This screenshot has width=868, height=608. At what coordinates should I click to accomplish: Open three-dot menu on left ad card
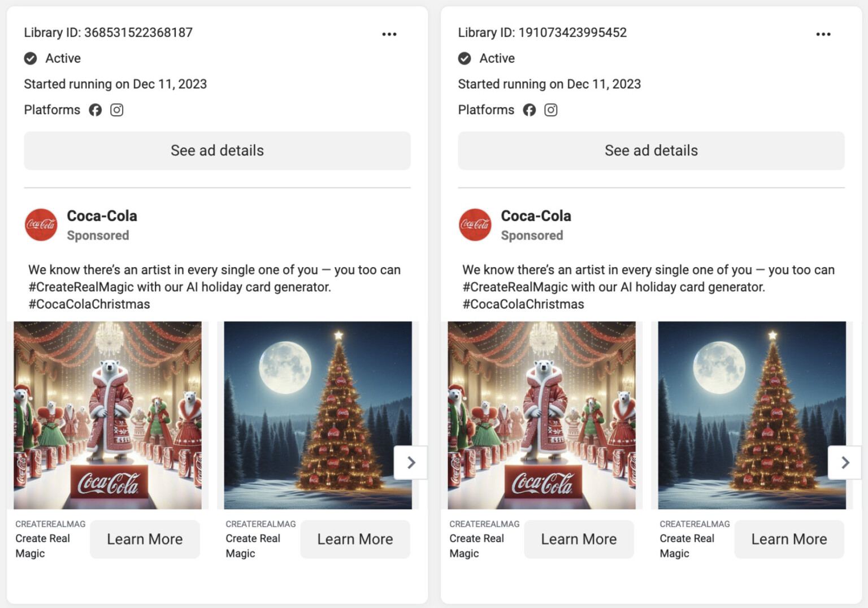[389, 34]
